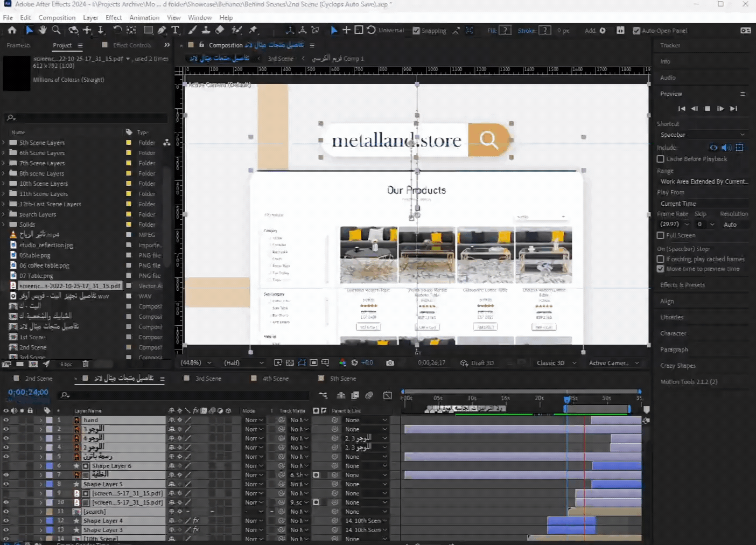This screenshot has height=545, width=756.
Task: Click the color channel icon in viewer footer
Action: pyautogui.click(x=342, y=363)
